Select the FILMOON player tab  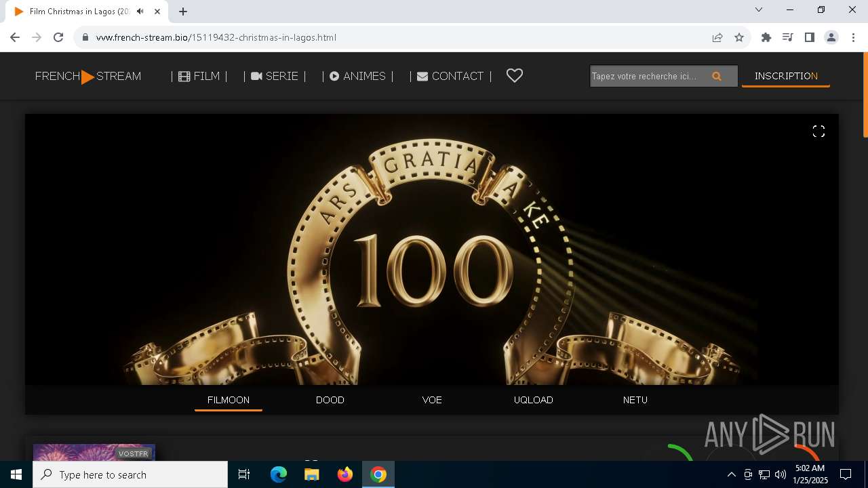[229, 400]
